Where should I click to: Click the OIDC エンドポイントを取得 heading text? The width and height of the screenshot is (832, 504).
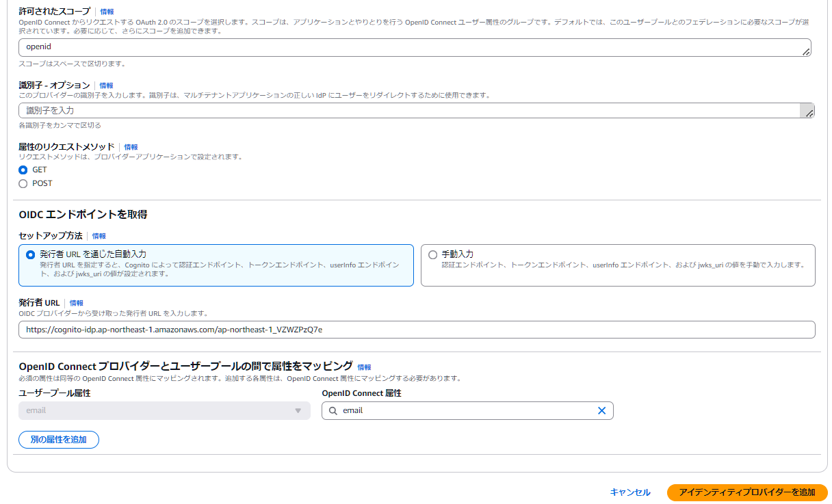pos(83,215)
